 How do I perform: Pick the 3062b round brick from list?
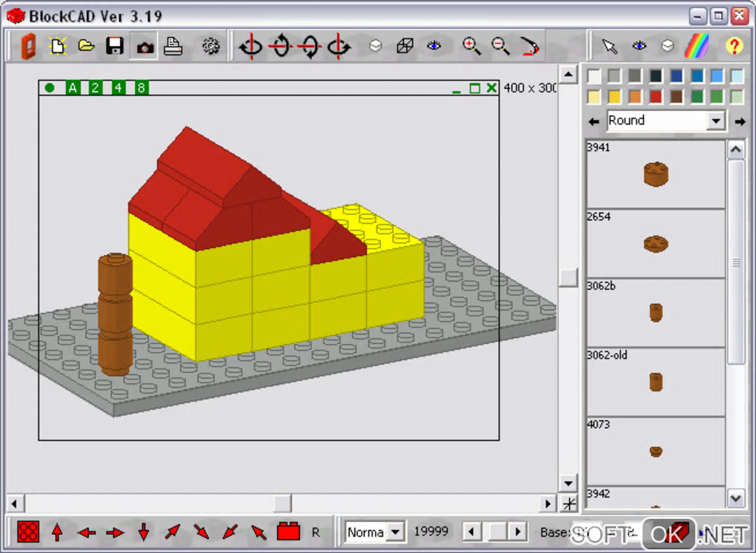click(655, 312)
